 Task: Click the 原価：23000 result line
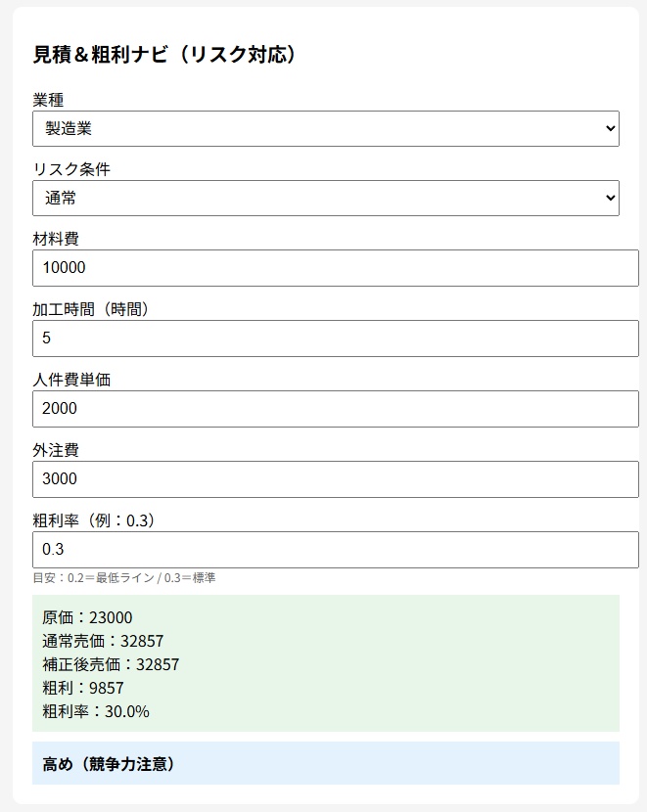click(x=86, y=617)
